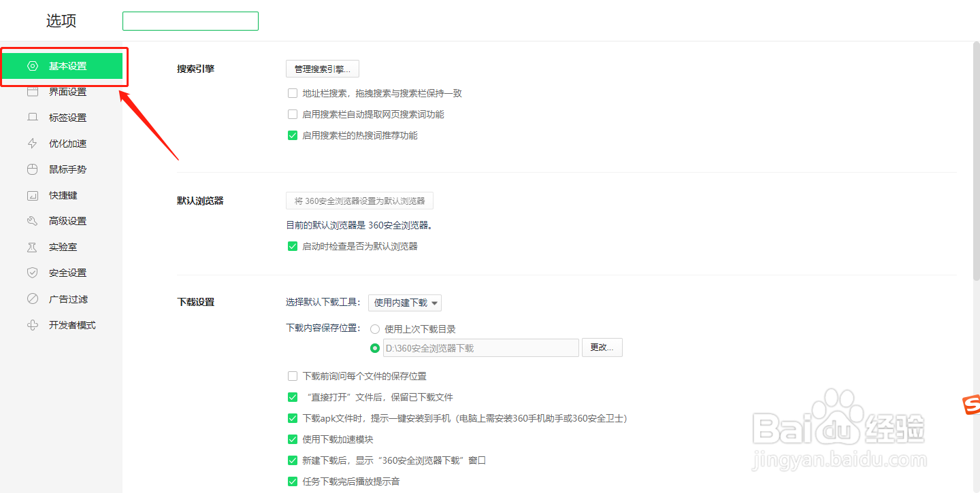Click the 标签设置 tab icon
This screenshot has width=980, height=493.
(x=32, y=118)
